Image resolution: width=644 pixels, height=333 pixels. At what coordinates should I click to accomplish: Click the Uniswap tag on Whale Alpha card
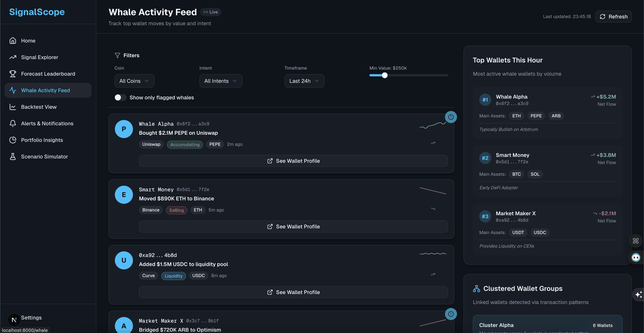click(151, 144)
